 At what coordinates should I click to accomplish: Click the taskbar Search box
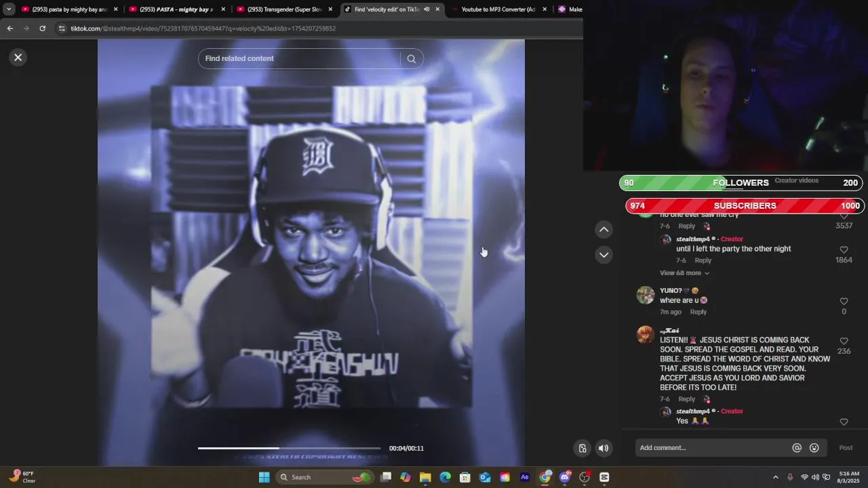point(325,477)
